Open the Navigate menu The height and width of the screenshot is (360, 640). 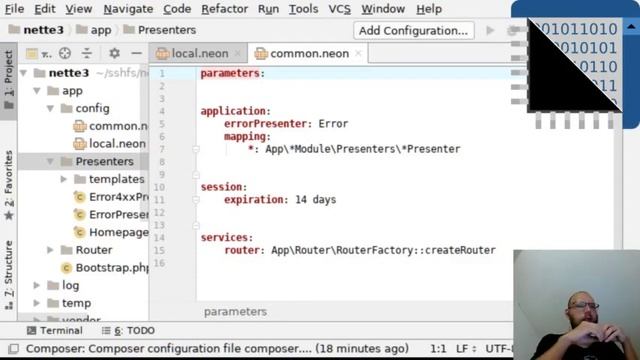pyautogui.click(x=128, y=9)
